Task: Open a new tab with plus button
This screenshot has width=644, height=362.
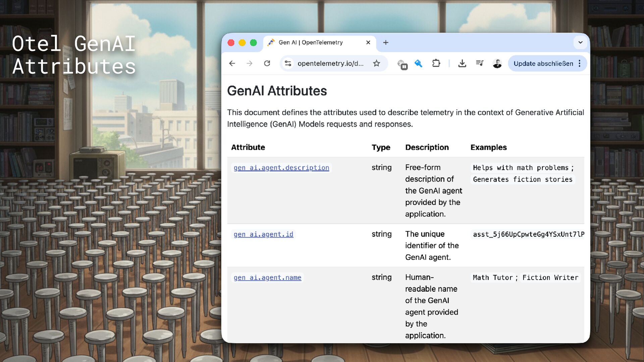Action: [386, 43]
